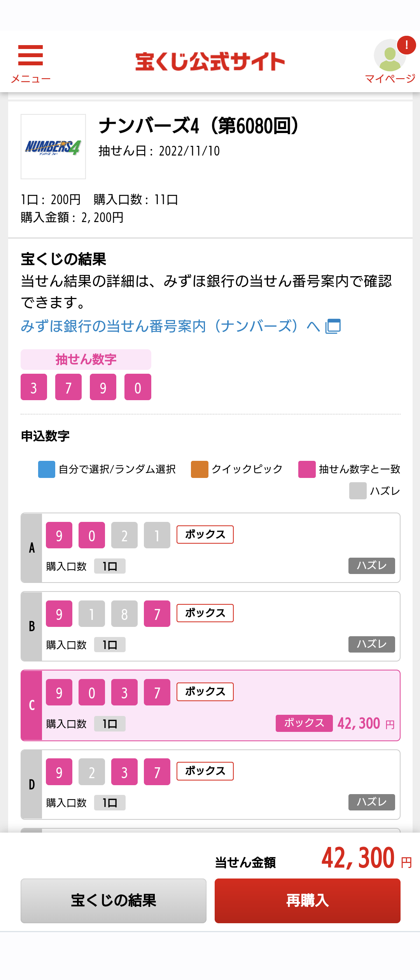Select winning row C entry
This screenshot has width=420, height=980.
coord(210,705)
